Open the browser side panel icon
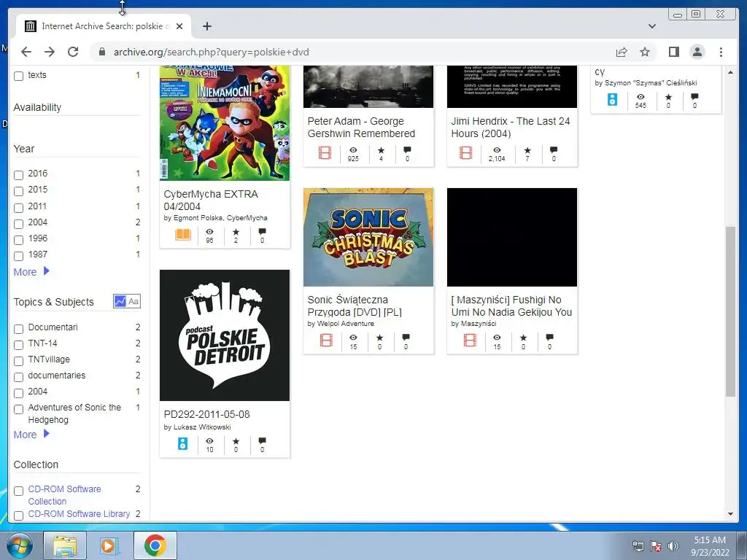Image resolution: width=747 pixels, height=560 pixels. coord(673,52)
